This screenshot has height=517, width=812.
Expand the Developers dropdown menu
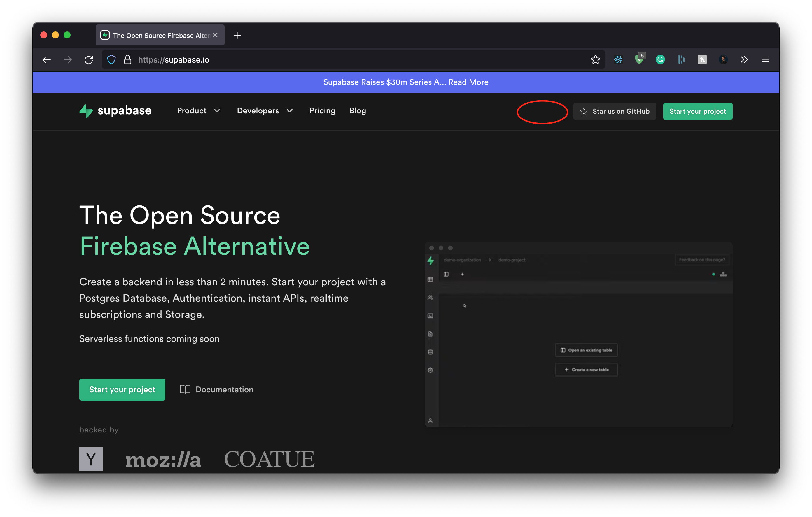265,110
